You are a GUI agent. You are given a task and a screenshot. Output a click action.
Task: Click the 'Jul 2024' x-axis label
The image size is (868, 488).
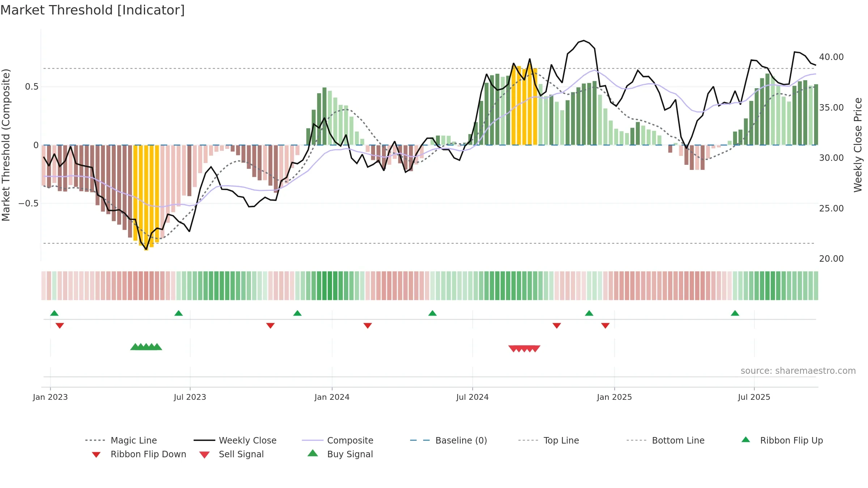(x=472, y=397)
